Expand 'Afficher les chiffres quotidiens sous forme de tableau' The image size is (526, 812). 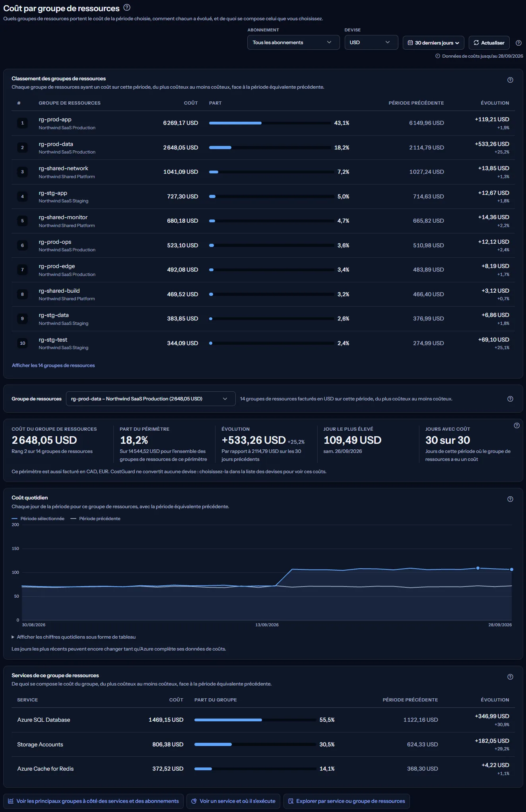coord(74,637)
